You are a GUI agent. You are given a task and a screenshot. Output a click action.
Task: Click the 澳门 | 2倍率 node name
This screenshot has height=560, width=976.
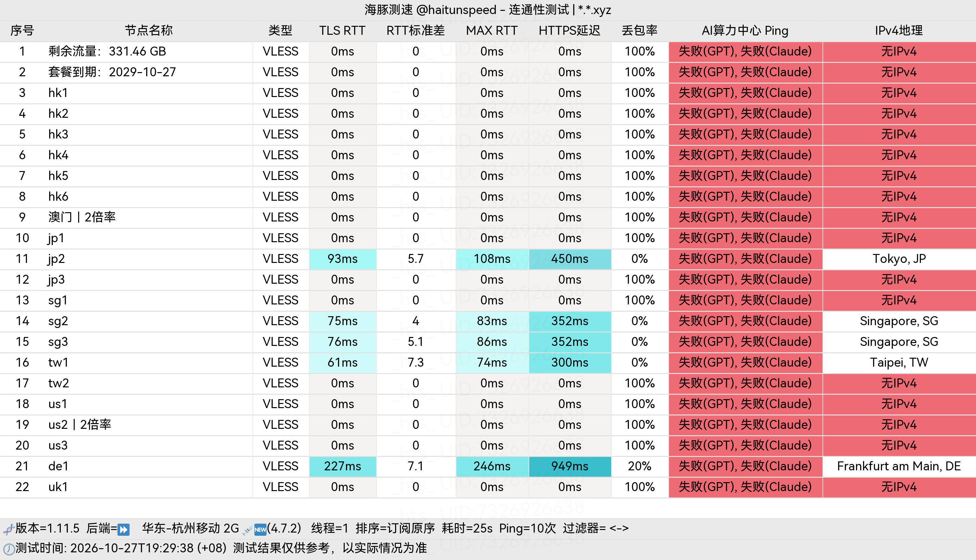click(x=82, y=217)
